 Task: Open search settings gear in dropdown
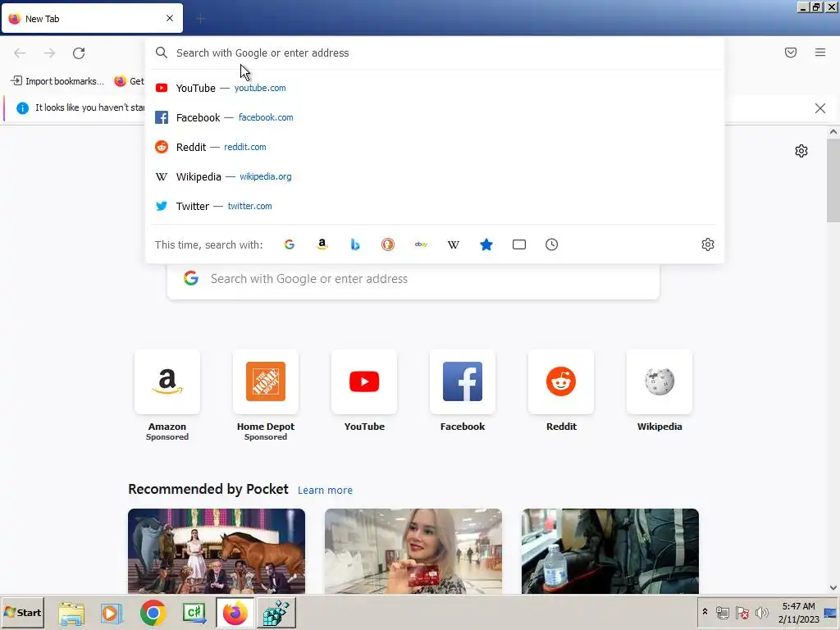point(708,244)
